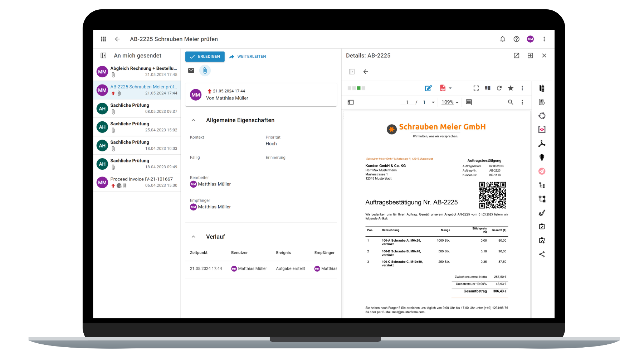
Task: Enter fullscreen document view
Action: pyautogui.click(x=476, y=88)
